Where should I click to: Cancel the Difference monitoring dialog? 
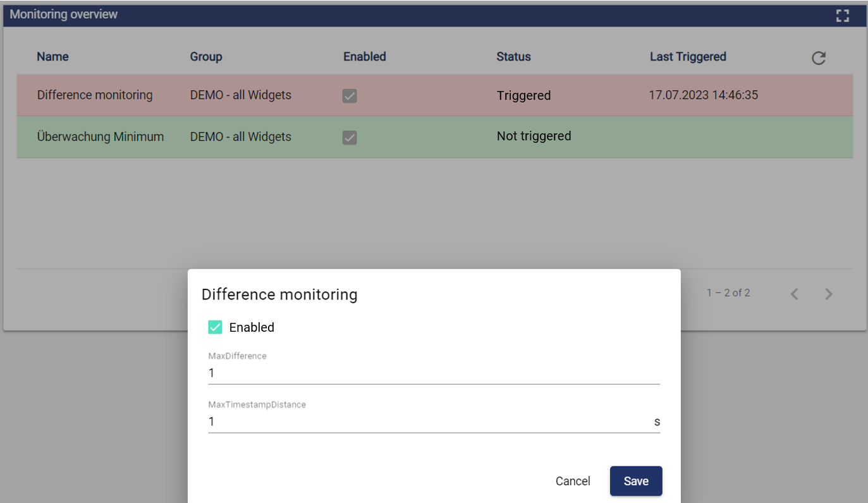coord(573,481)
